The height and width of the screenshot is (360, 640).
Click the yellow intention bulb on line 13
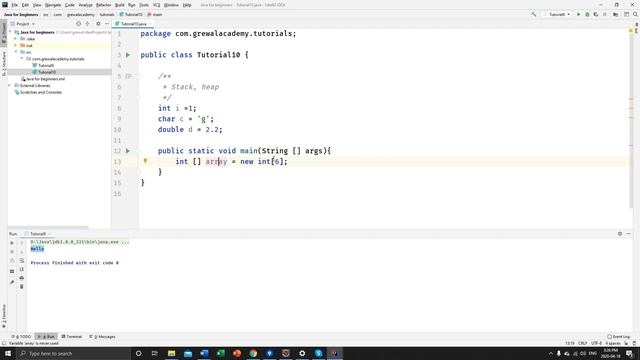point(145,161)
